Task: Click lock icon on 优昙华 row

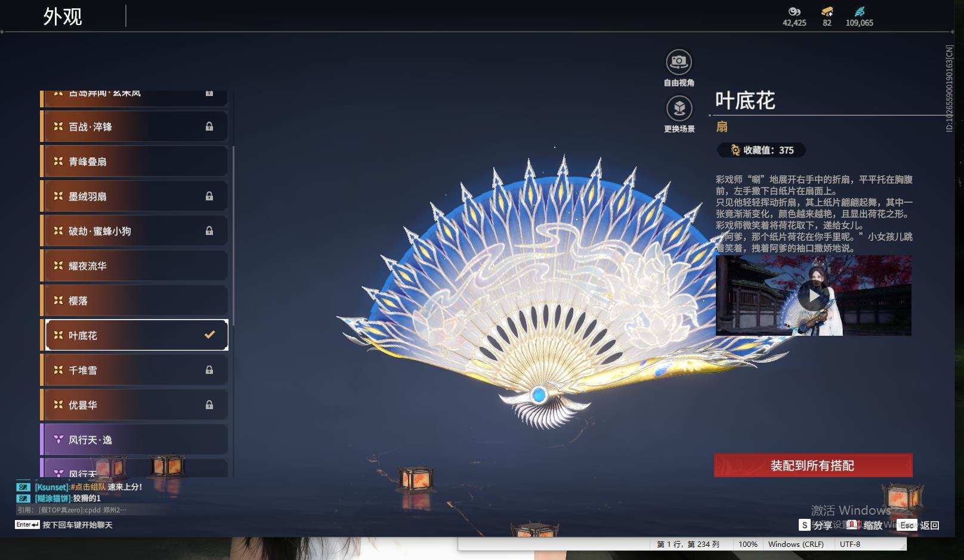Action: 209,405
